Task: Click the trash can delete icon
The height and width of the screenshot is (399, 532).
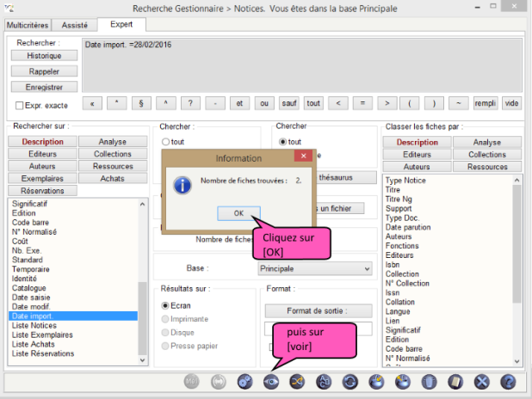Action: point(429,382)
